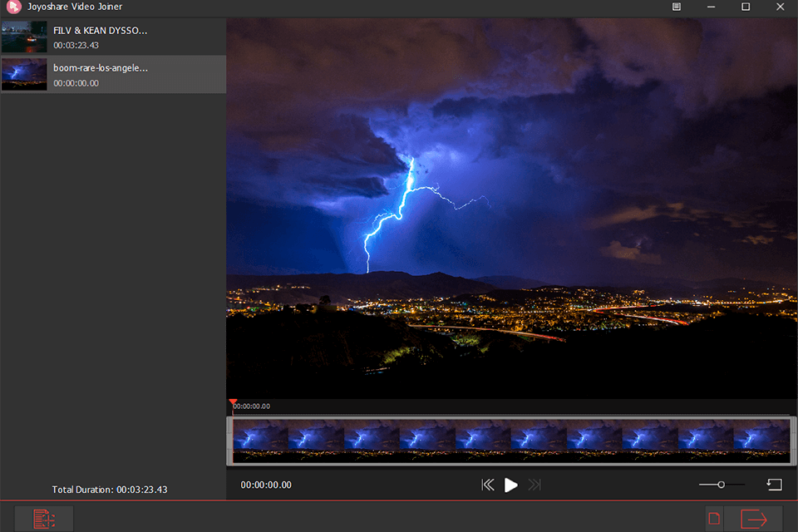Skip to the beginning of the clip
This screenshot has height=532, width=798.
tap(488, 485)
